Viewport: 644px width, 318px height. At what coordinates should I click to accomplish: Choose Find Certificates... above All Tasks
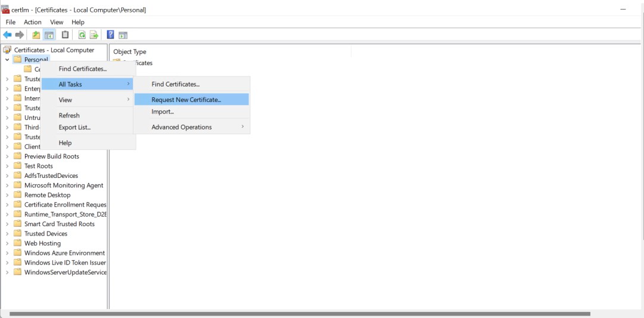pos(88,69)
